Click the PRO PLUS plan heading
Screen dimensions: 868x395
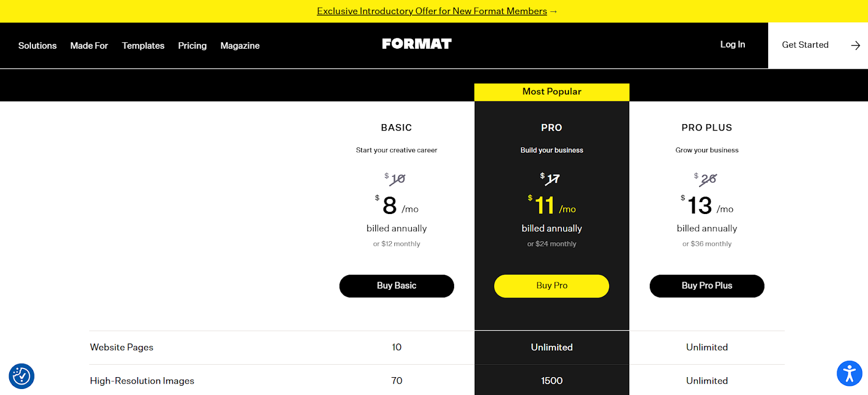[x=707, y=128]
